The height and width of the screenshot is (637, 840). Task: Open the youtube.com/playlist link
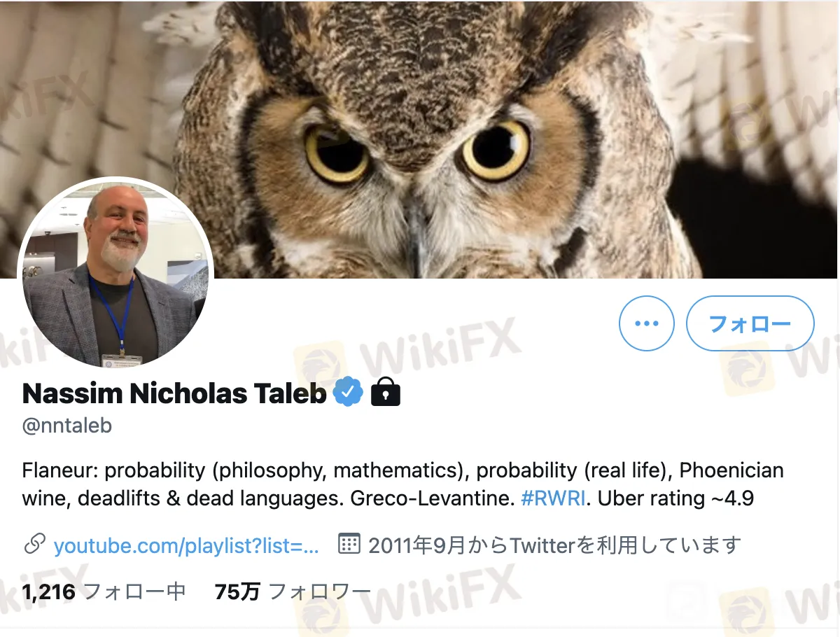(186, 545)
